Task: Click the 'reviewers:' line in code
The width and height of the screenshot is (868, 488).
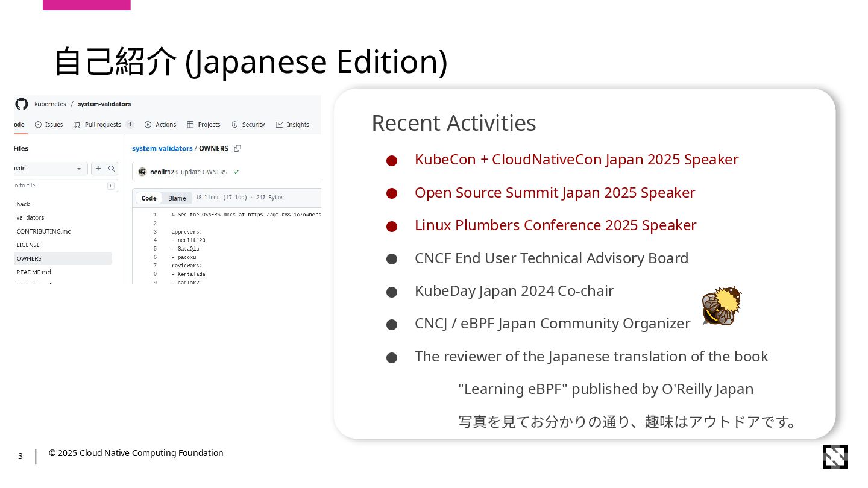Action: 186,266
